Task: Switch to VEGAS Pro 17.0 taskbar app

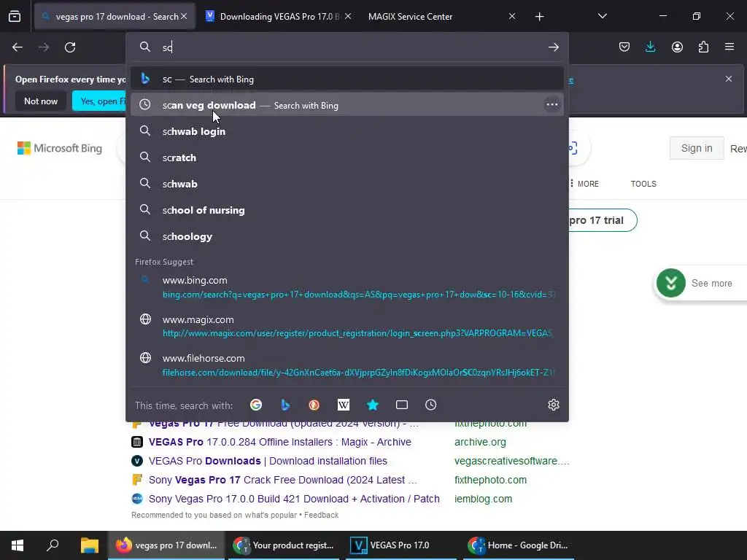Action: pyautogui.click(x=400, y=545)
